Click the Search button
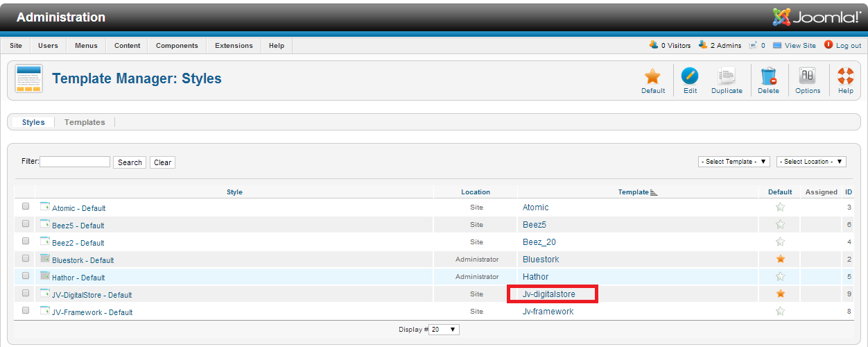 (130, 162)
